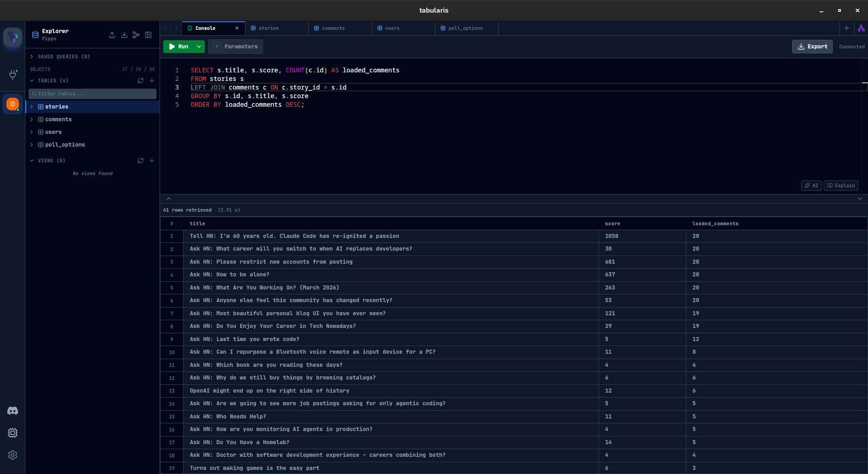
Task: Collapse the sidebar with the panel-collapse icon
Action: [148, 35]
